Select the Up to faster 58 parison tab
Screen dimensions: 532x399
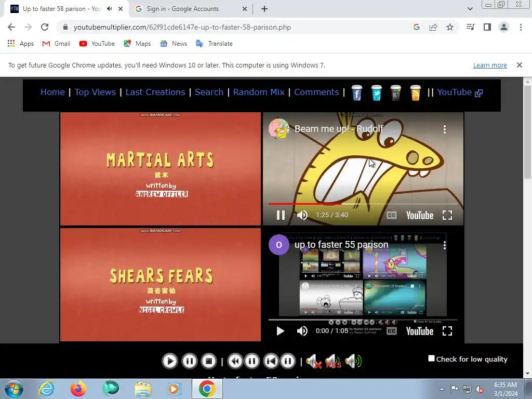[62, 9]
